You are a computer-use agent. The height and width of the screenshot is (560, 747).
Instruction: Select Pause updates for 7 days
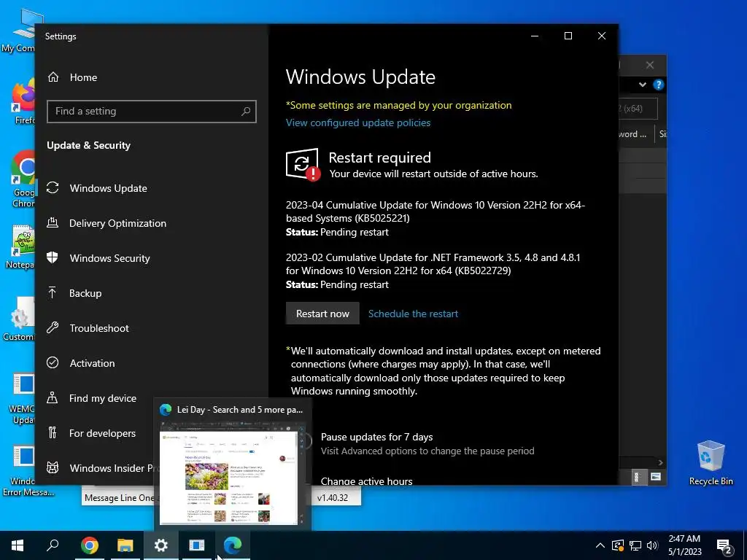[x=376, y=437]
